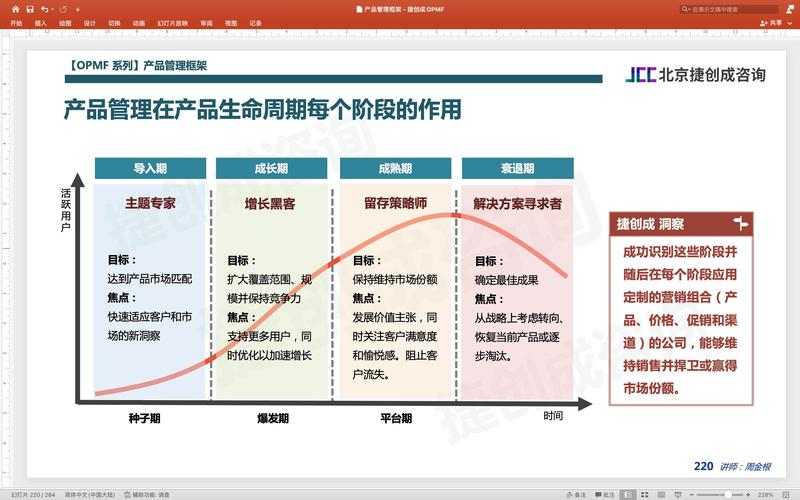The width and height of the screenshot is (800, 500).
Task: Click the Redo icon
Action: pyautogui.click(x=63, y=9)
